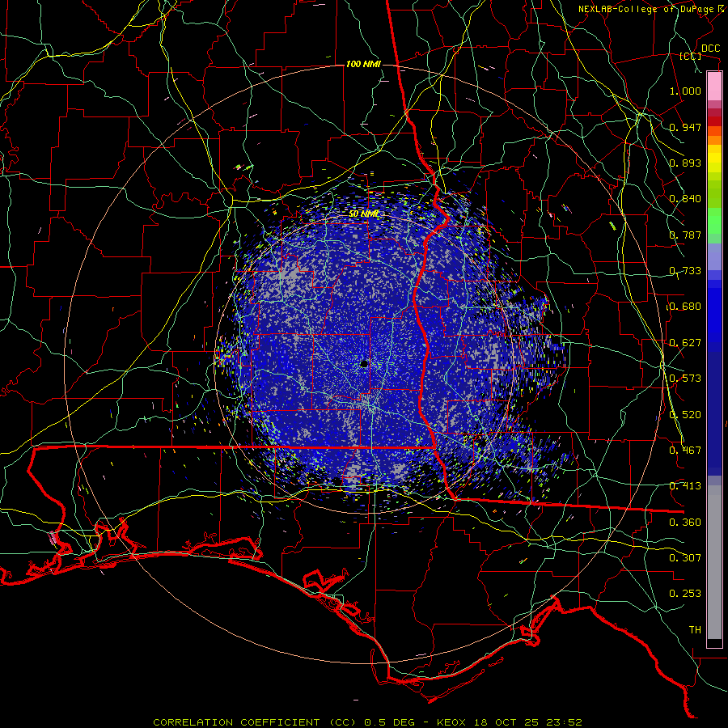Select the 0.253 legend value
Image resolution: width=728 pixels, height=728 pixels.
click(685, 594)
